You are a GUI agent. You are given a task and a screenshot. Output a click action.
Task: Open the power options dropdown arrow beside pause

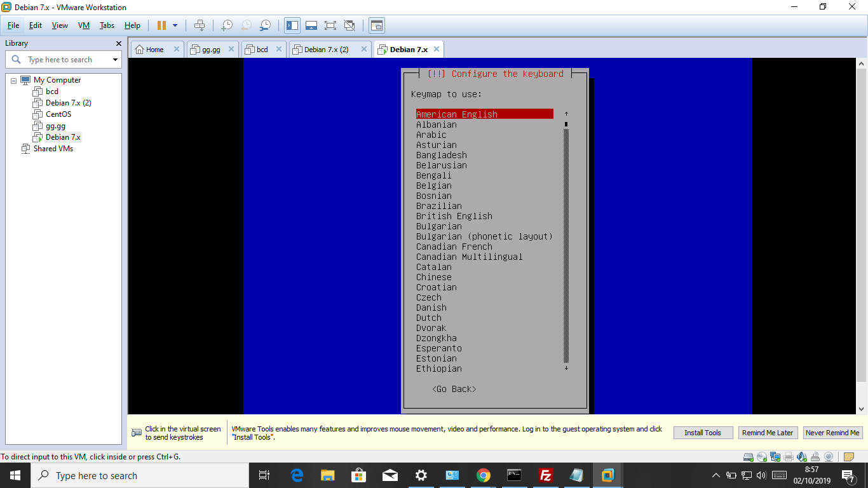(175, 25)
